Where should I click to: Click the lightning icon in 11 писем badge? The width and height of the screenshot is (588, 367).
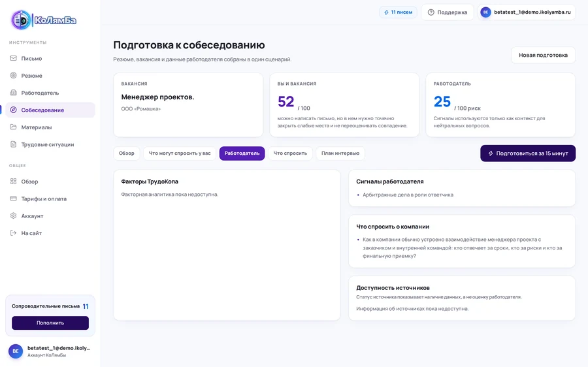386,12
